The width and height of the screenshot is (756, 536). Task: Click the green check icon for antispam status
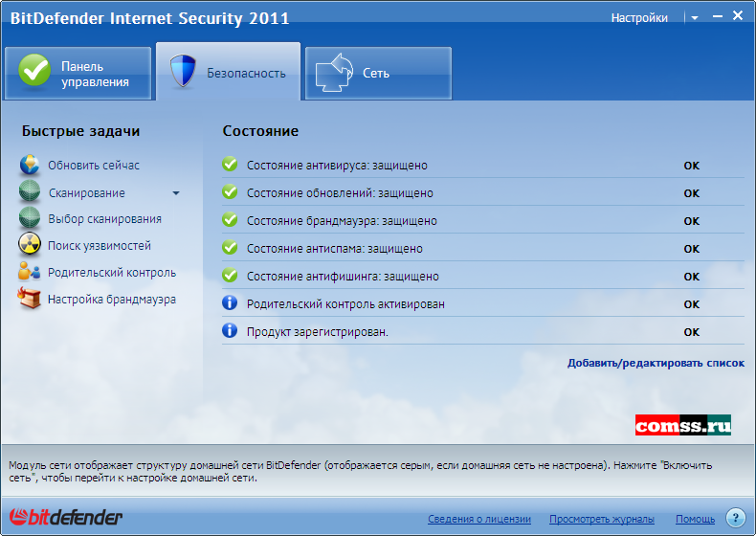coord(230,248)
